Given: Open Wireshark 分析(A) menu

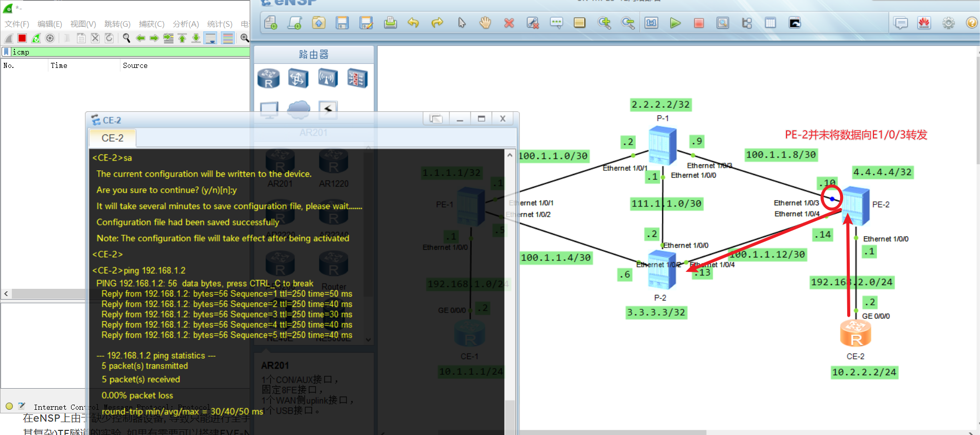Looking at the screenshot, I should click(x=186, y=24).
